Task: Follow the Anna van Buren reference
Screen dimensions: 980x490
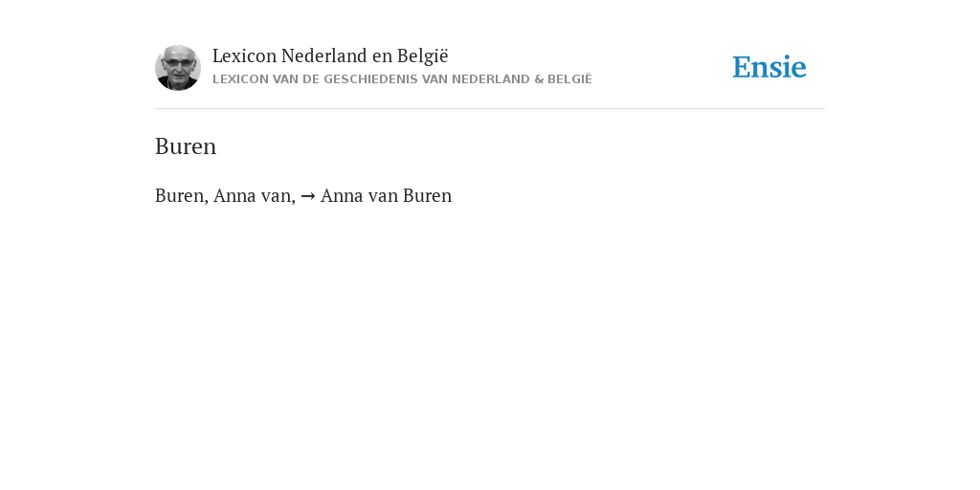Action: click(x=386, y=195)
